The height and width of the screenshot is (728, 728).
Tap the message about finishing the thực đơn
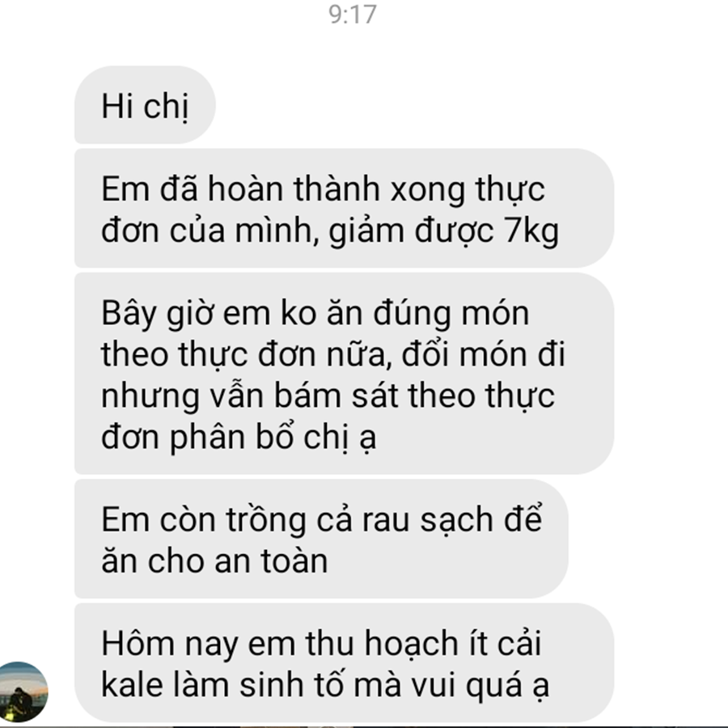pos(344,208)
